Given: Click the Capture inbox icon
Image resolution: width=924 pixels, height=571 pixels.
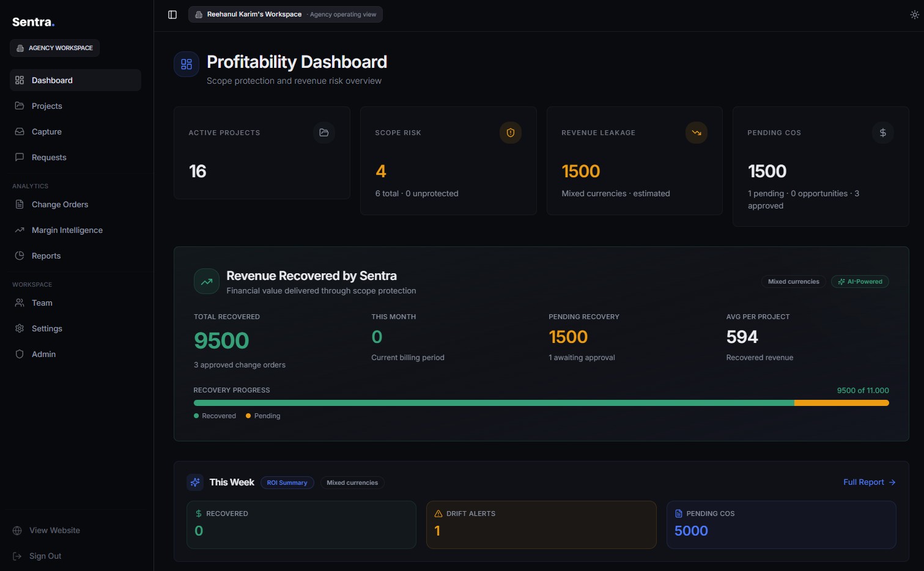Looking at the screenshot, I should point(20,131).
